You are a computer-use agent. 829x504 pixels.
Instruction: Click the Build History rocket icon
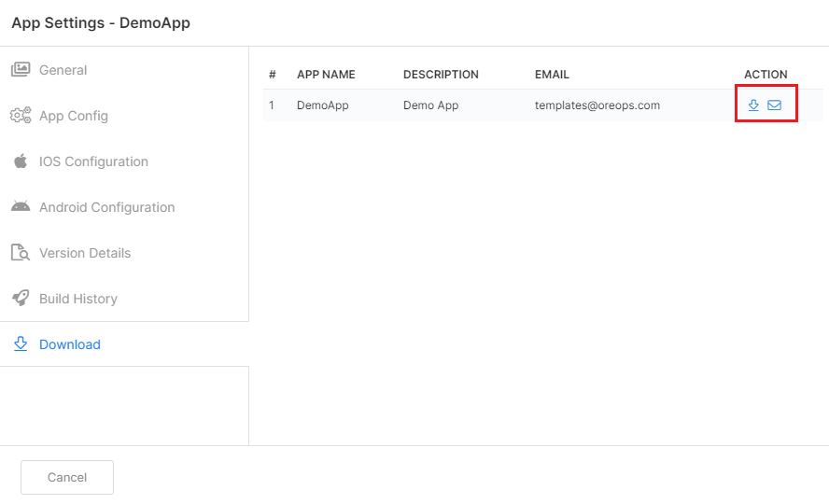[x=21, y=299]
